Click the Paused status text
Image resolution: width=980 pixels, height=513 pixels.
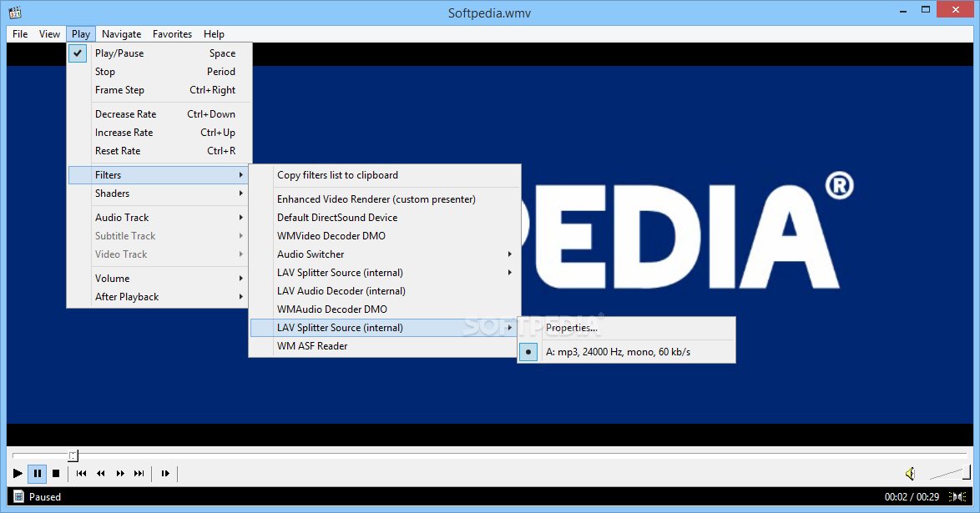coord(45,497)
